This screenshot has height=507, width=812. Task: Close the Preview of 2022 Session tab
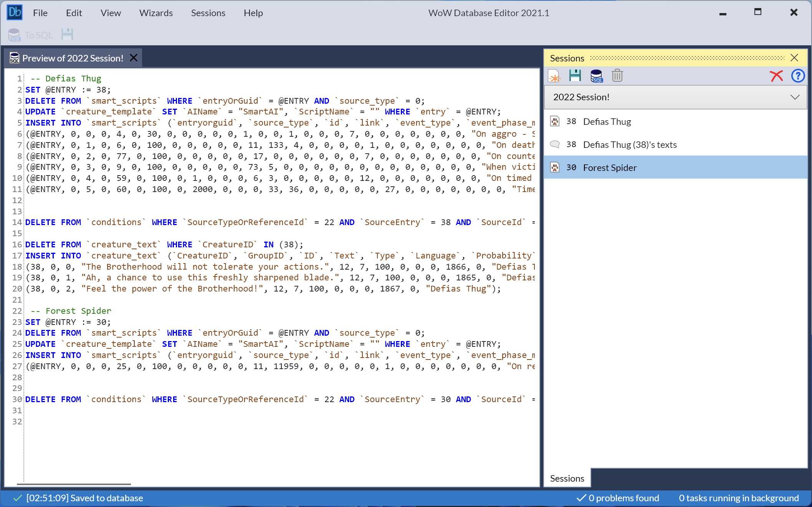133,58
